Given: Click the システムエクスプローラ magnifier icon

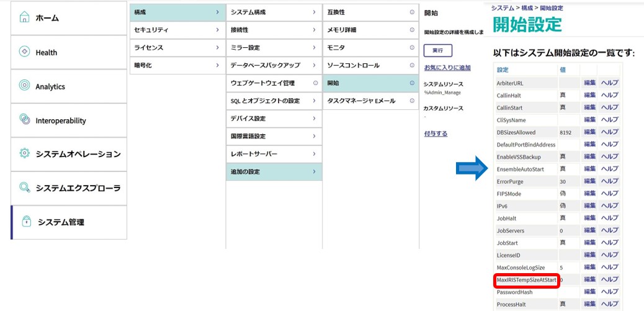Looking at the screenshot, I should tap(25, 187).
